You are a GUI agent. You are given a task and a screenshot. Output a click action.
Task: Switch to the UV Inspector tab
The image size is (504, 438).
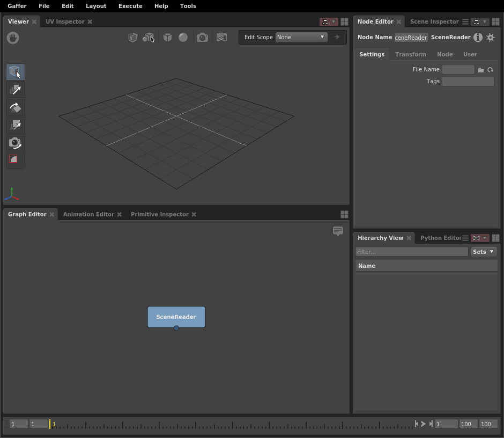pyautogui.click(x=65, y=21)
